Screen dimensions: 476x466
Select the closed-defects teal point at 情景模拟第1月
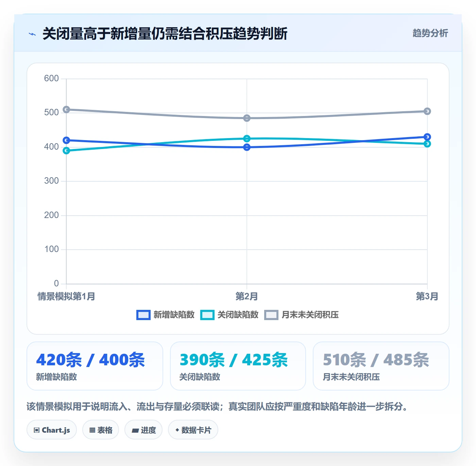(x=67, y=150)
